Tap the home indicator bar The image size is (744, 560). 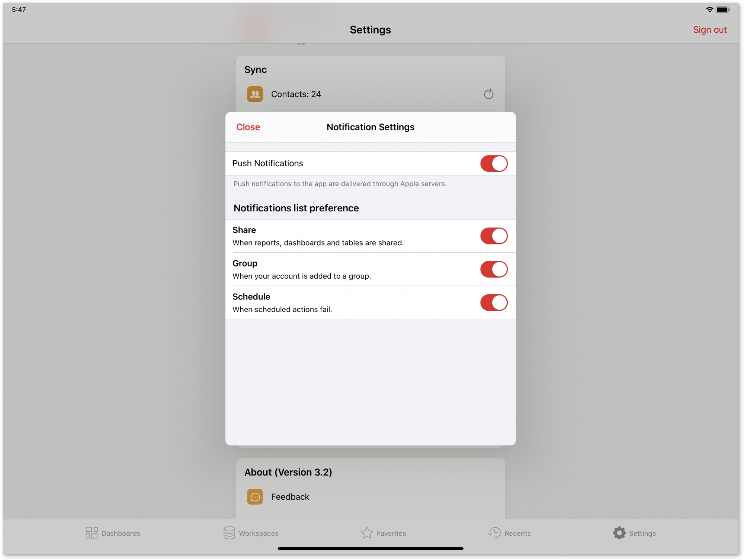[x=371, y=548]
